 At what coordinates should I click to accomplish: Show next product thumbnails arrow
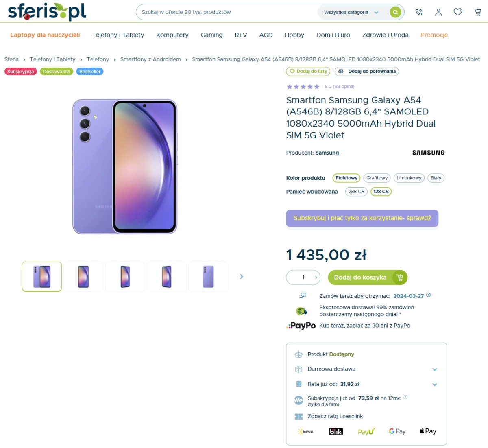pyautogui.click(x=242, y=277)
